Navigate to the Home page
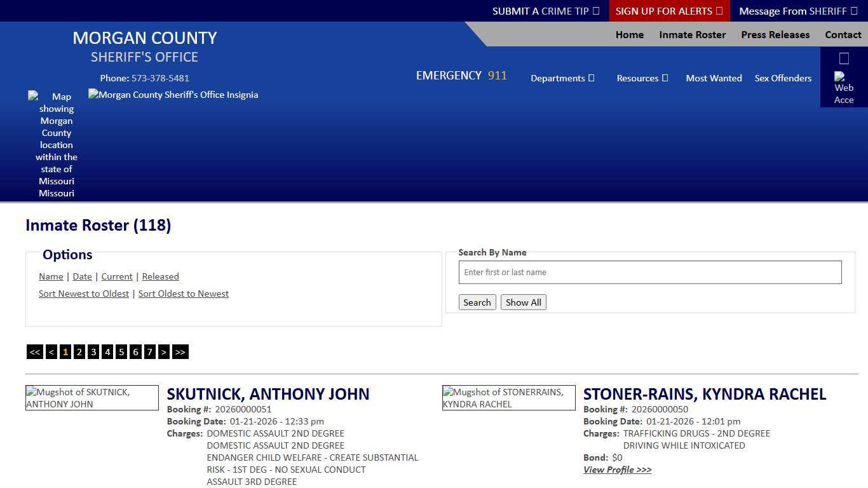Image resolution: width=868 pixels, height=488 pixels. point(629,35)
